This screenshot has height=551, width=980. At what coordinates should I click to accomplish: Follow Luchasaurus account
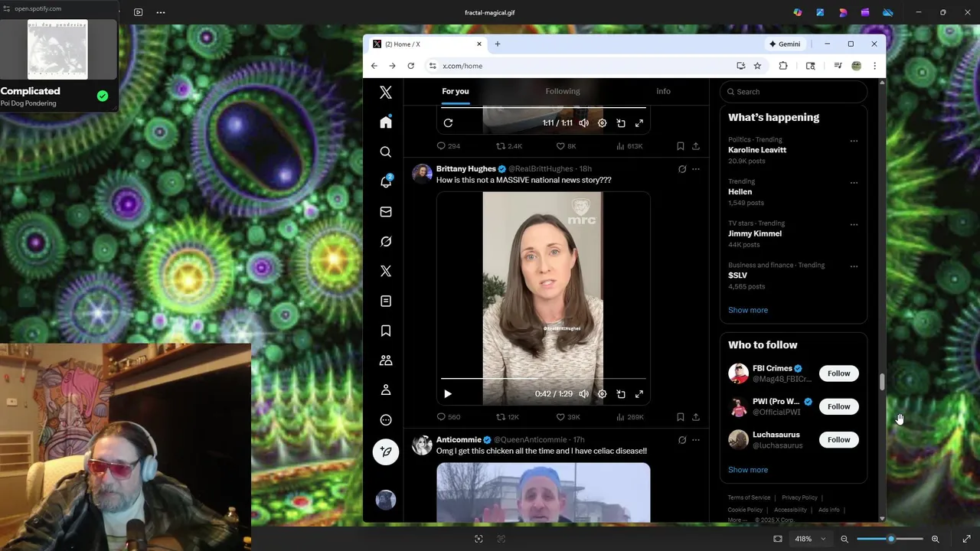point(838,439)
